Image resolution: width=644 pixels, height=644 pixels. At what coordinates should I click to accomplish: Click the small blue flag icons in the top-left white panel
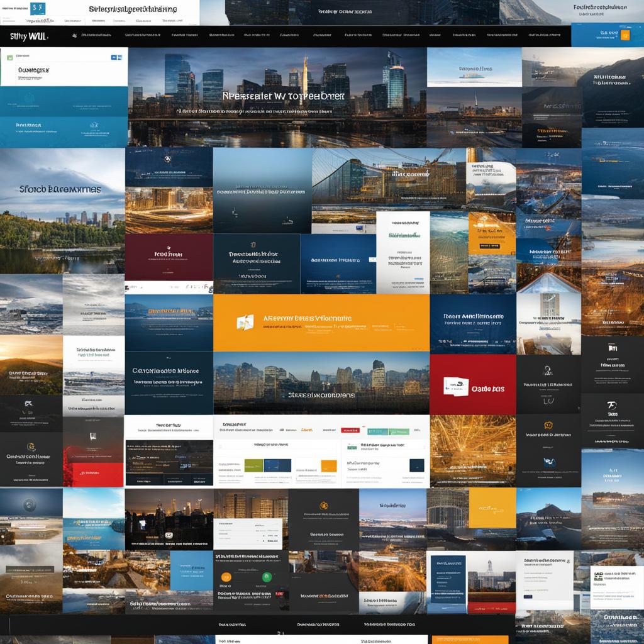[116, 57]
